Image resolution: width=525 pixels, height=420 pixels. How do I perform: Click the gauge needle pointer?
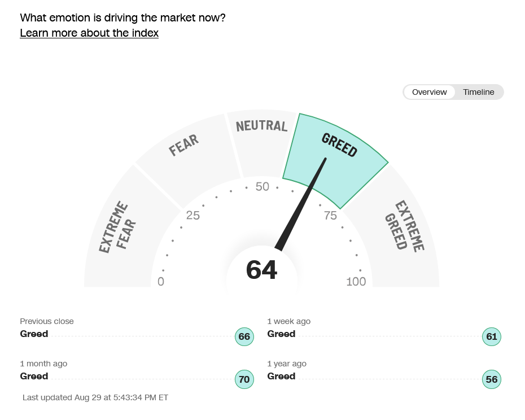300,204
